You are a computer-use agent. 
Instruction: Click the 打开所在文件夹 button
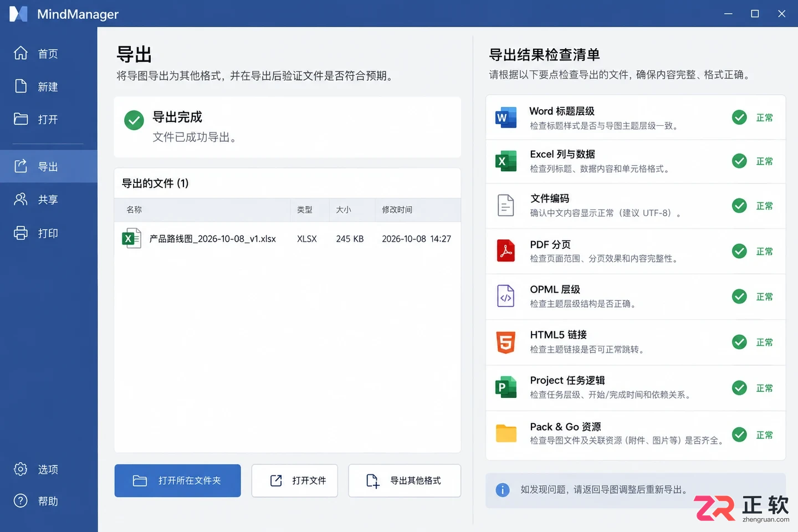click(x=177, y=480)
